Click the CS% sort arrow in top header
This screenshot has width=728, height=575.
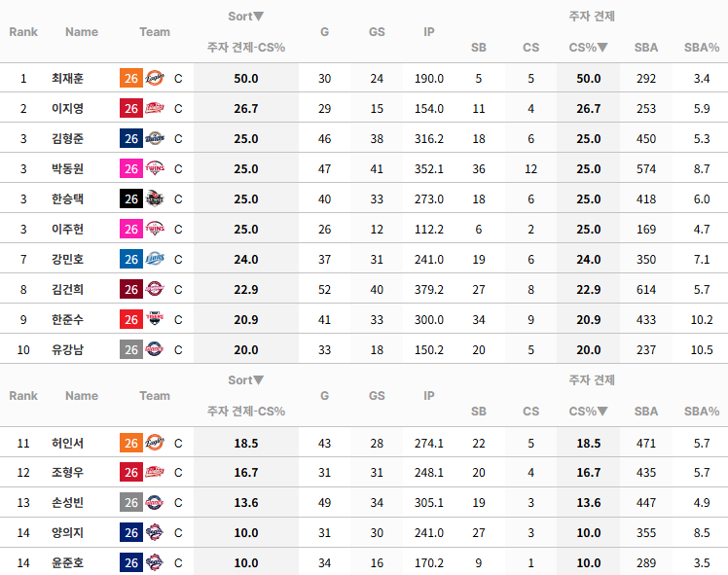602,47
